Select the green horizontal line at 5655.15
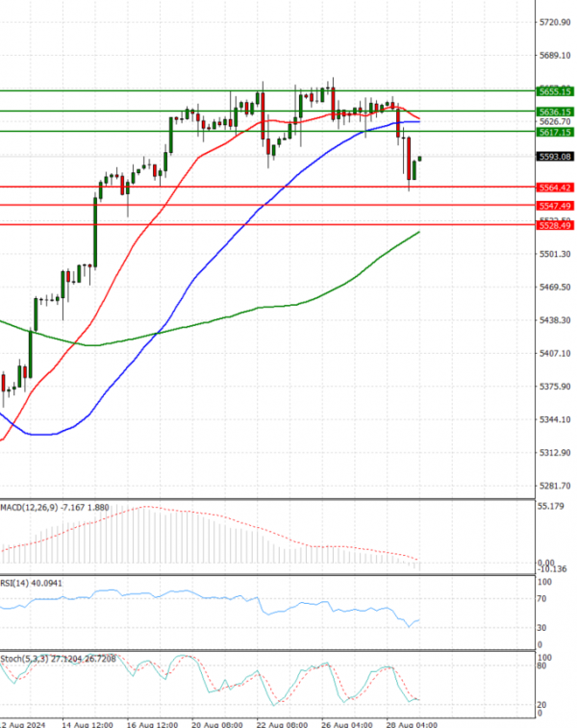577x728 pixels. coord(267,91)
